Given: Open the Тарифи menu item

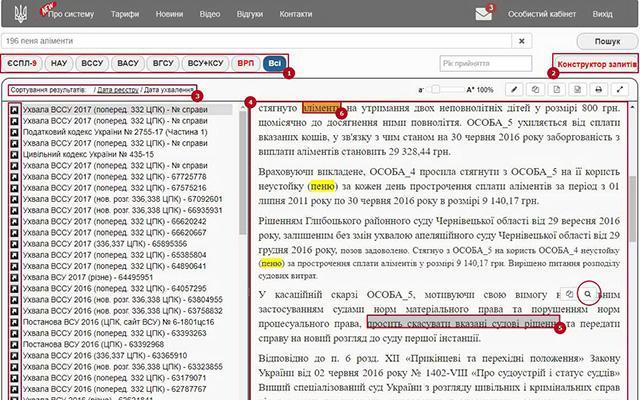Looking at the screenshot, I should coord(127,15).
